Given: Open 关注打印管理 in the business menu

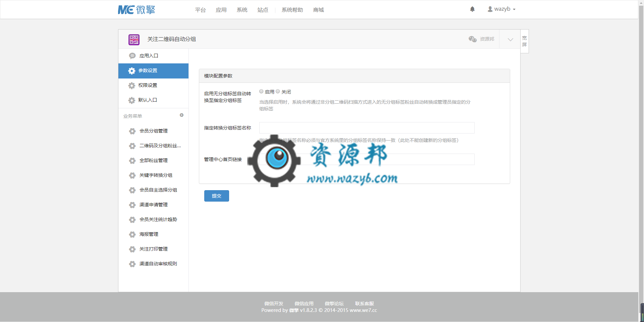Looking at the screenshot, I should [153, 249].
